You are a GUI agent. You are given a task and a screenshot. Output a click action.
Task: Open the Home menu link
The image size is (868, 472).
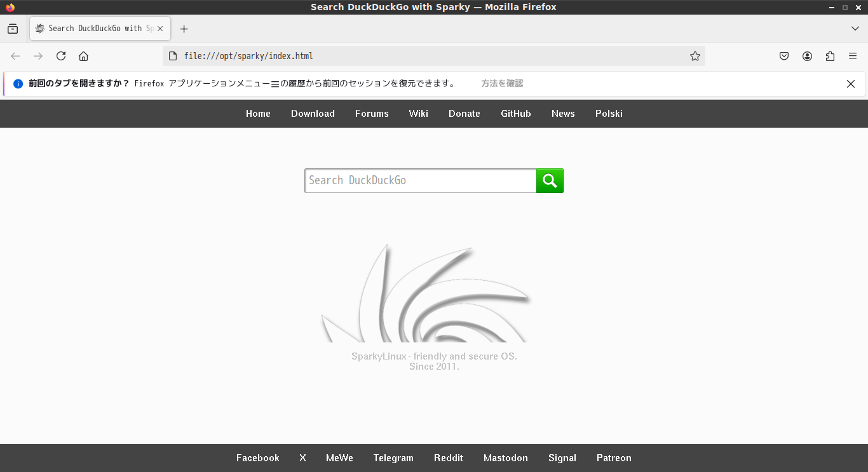click(258, 114)
